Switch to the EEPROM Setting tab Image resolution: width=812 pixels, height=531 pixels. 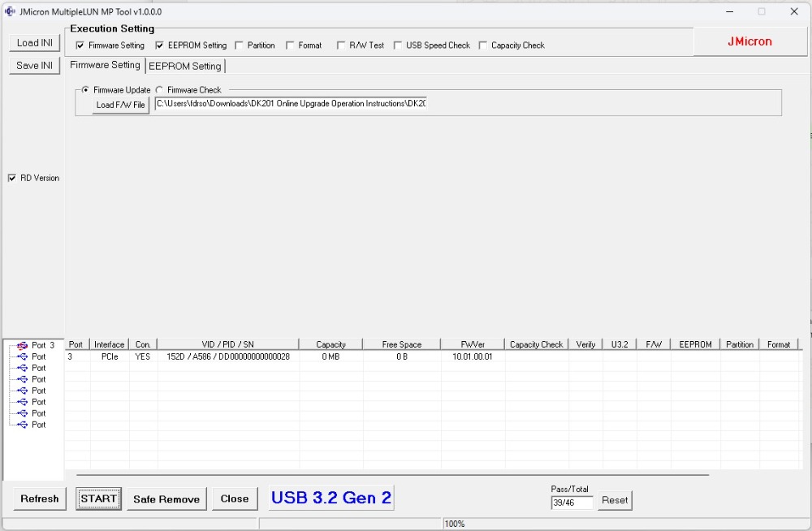[184, 66]
